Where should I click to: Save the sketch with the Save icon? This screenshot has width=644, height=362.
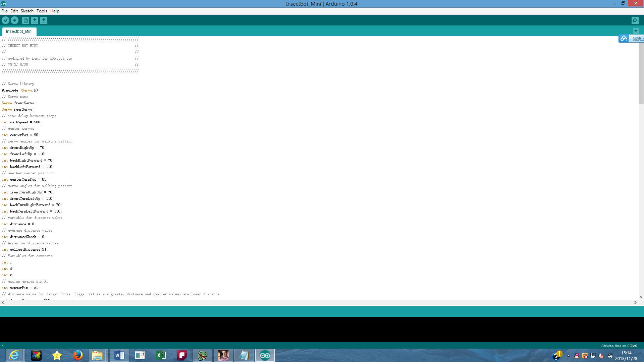coord(44,20)
